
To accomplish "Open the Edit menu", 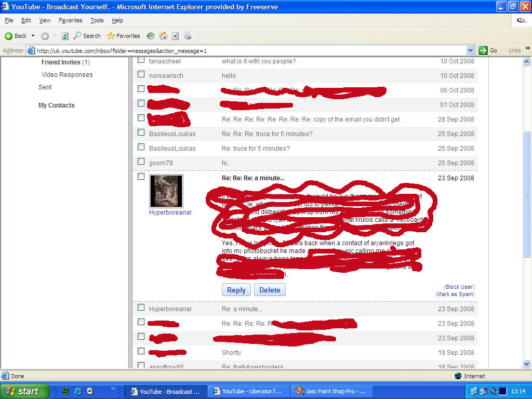I will pos(26,20).
